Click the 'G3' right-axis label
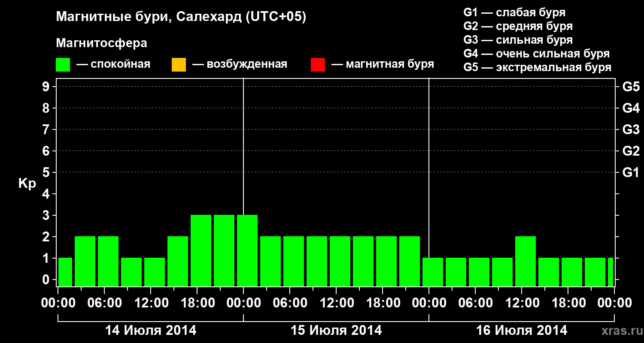 (x=631, y=129)
